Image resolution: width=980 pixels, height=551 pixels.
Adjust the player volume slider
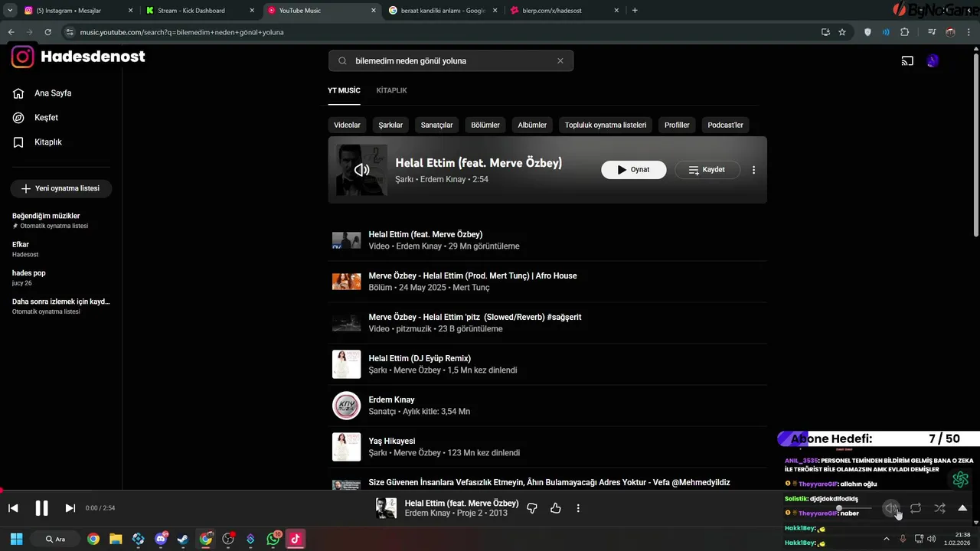click(854, 508)
